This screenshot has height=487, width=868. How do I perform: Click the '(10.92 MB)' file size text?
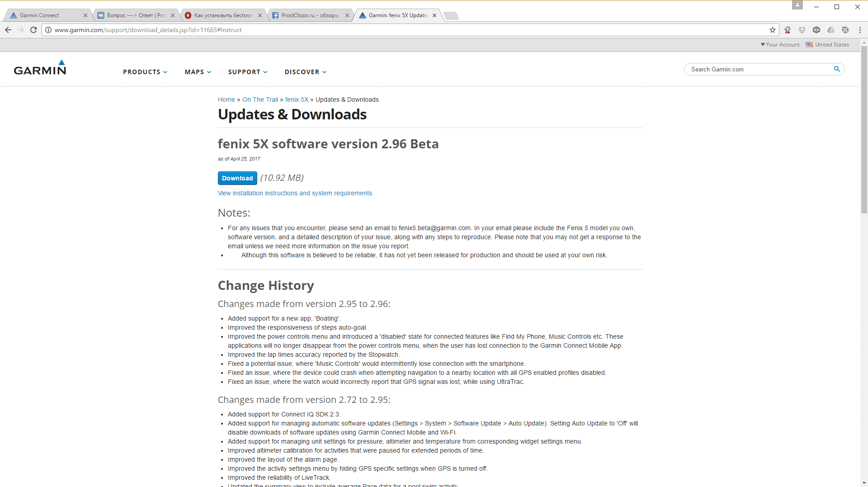[282, 178]
